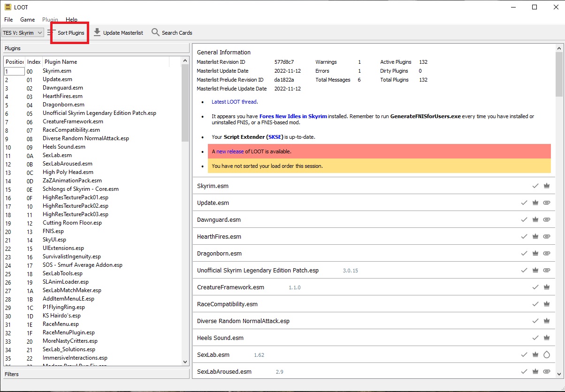565x392 pixels.
Task: Click the paperclip icon on Dawnguard.esm card
Action: pyautogui.click(x=546, y=220)
